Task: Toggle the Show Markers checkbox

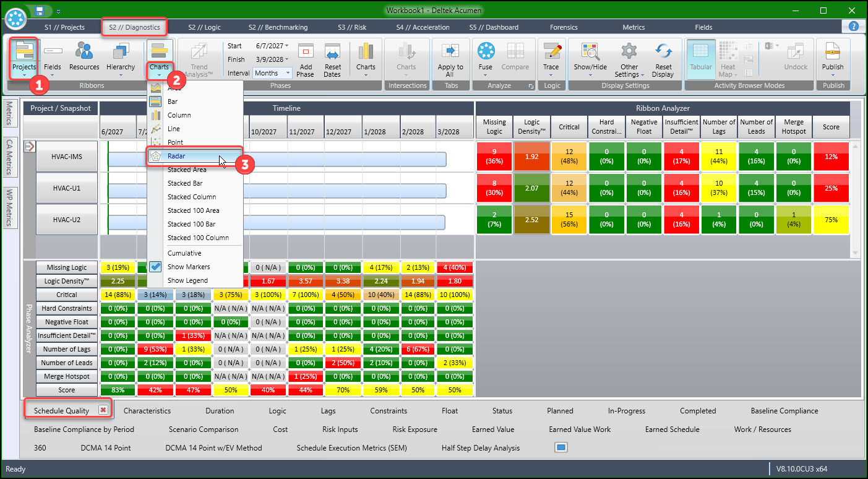Action: click(x=156, y=267)
